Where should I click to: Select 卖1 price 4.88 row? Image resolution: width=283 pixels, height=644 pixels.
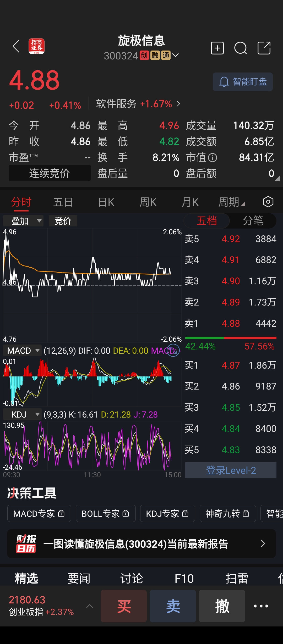[x=231, y=323]
